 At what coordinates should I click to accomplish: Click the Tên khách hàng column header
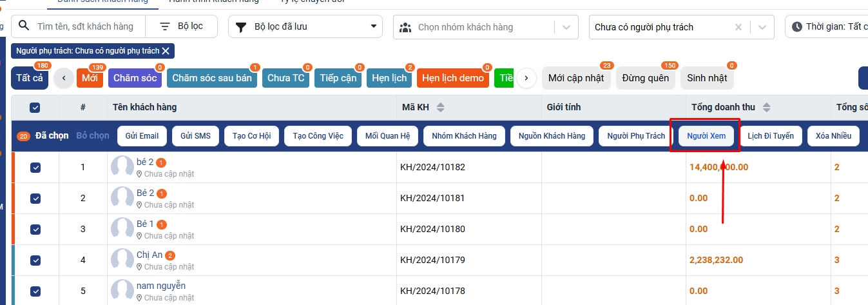(x=144, y=107)
